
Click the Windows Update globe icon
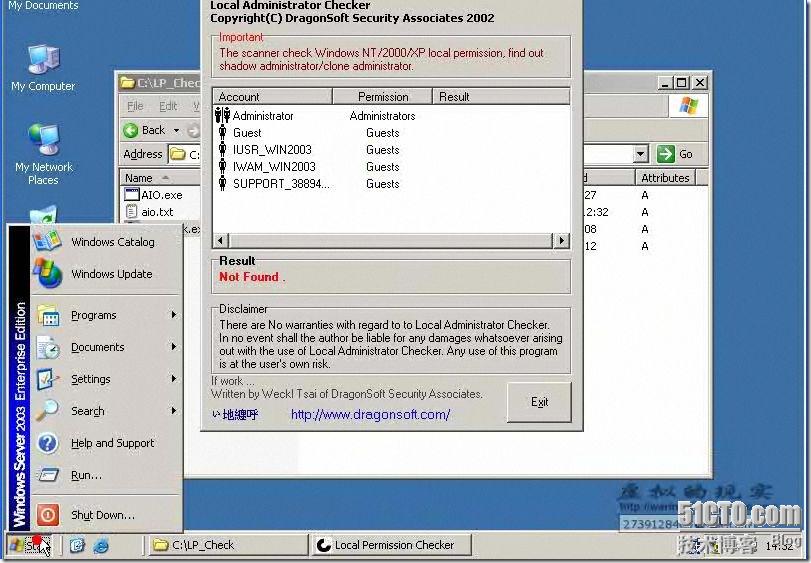pos(48,273)
